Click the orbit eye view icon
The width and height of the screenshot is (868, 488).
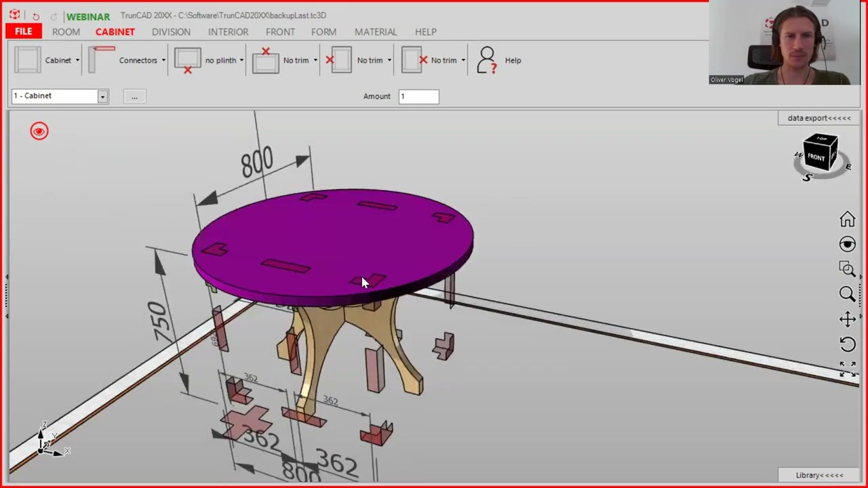847,244
